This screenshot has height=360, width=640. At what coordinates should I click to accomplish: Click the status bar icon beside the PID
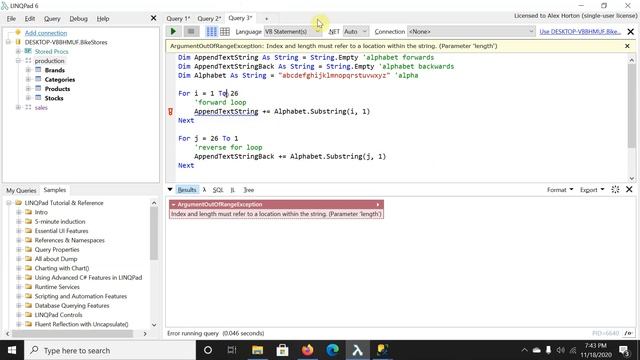click(x=629, y=333)
